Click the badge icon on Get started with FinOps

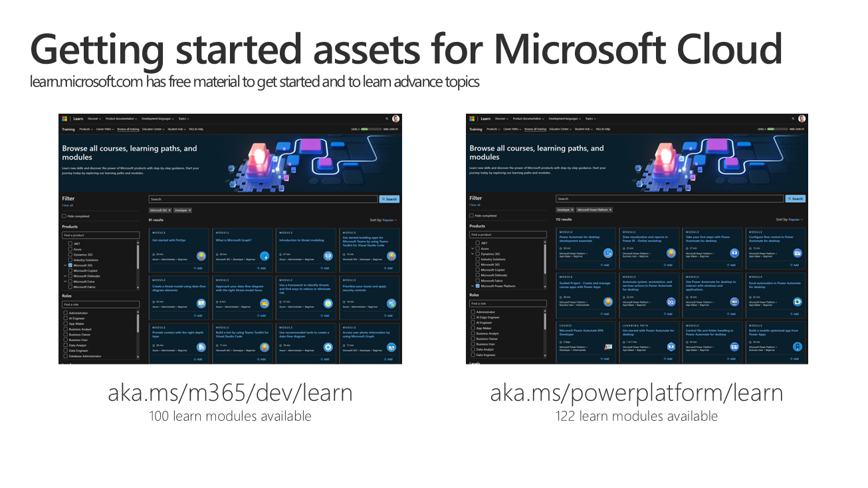201,256
